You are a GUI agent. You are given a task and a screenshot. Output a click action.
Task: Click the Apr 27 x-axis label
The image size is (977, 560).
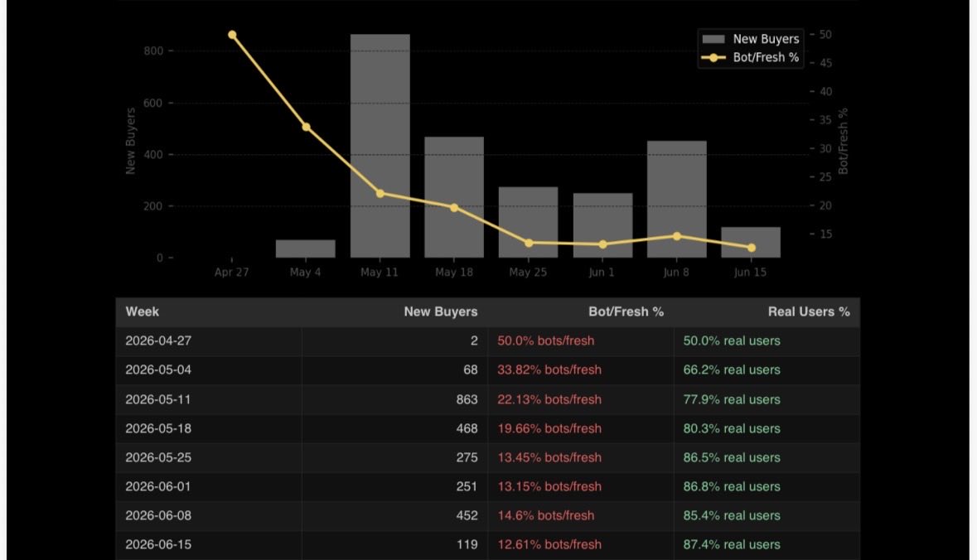click(231, 273)
